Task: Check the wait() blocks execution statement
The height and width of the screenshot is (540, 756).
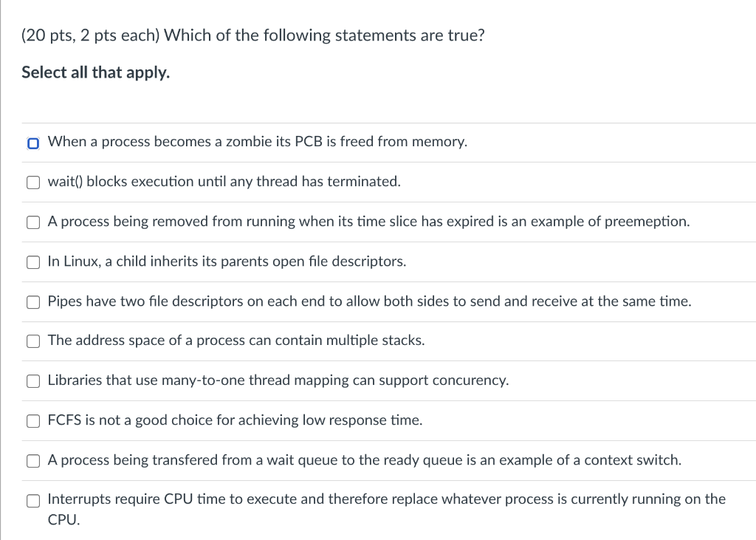Action: (32, 182)
